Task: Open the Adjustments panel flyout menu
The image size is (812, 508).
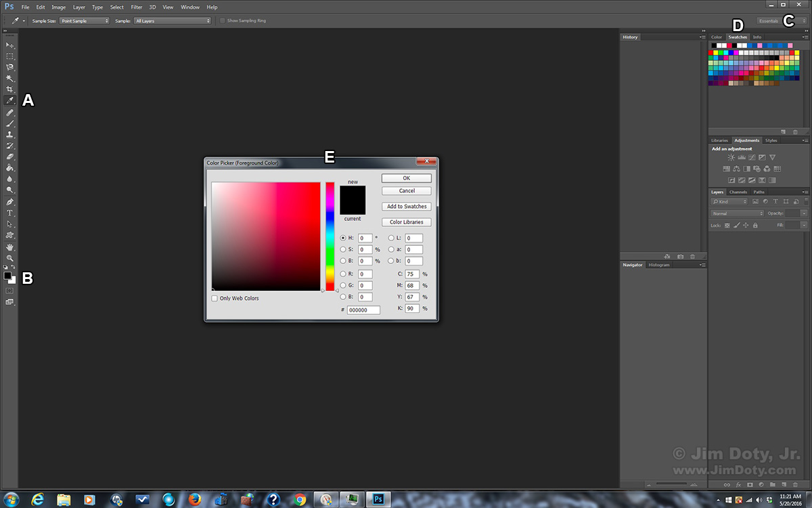Action: coord(805,141)
